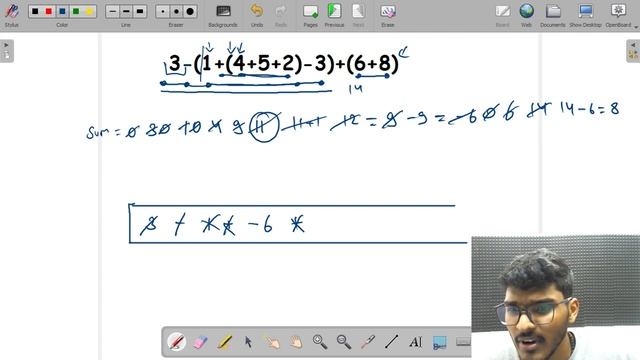Choose the thin line width
This screenshot has width=640, height=360.
tap(112, 11)
